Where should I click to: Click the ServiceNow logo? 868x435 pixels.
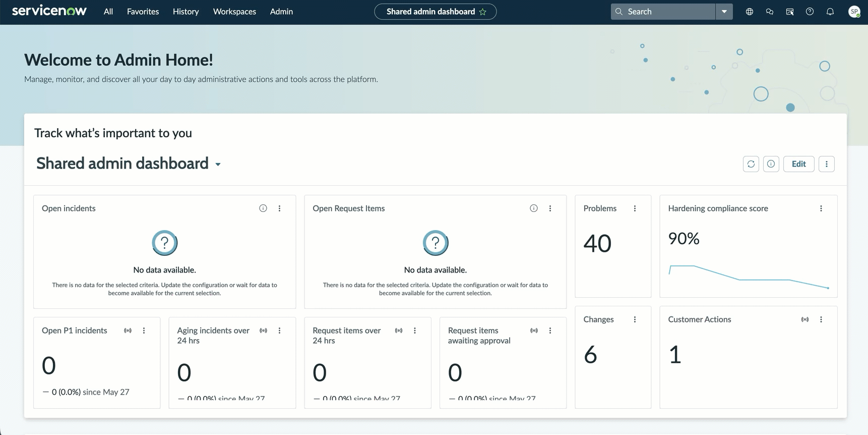click(49, 11)
